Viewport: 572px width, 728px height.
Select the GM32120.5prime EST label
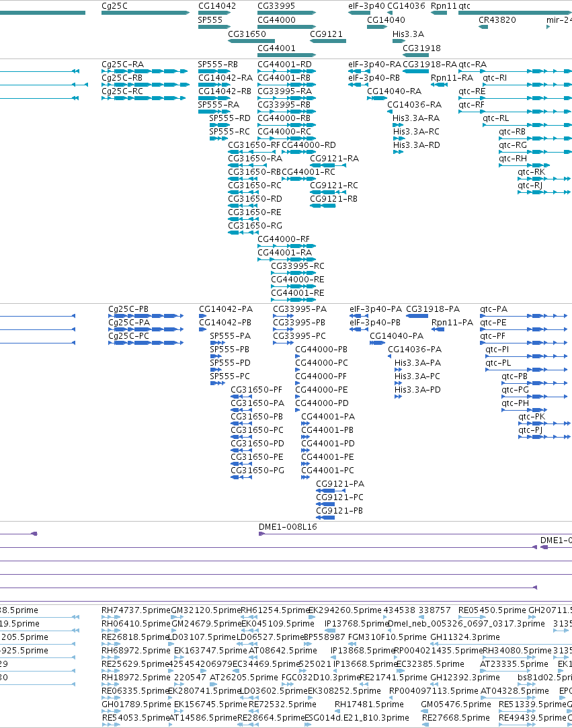coord(206,610)
